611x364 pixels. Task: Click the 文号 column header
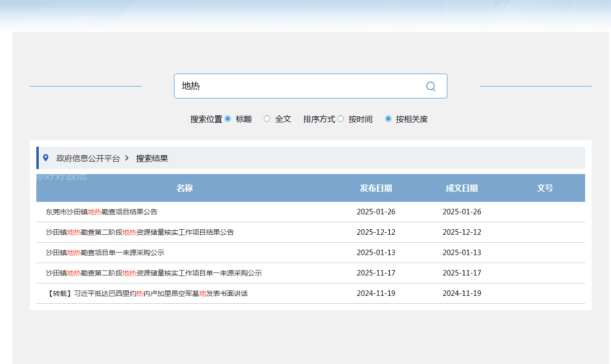pos(545,188)
